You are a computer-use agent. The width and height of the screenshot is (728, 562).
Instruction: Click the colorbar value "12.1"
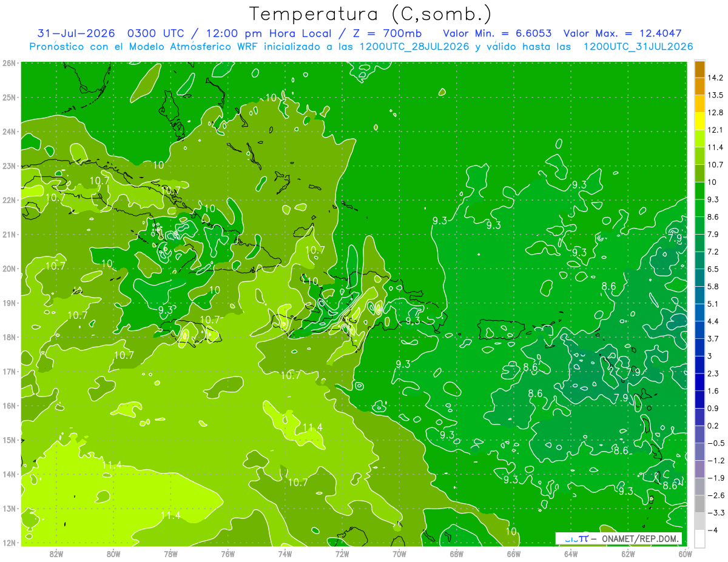click(x=715, y=130)
